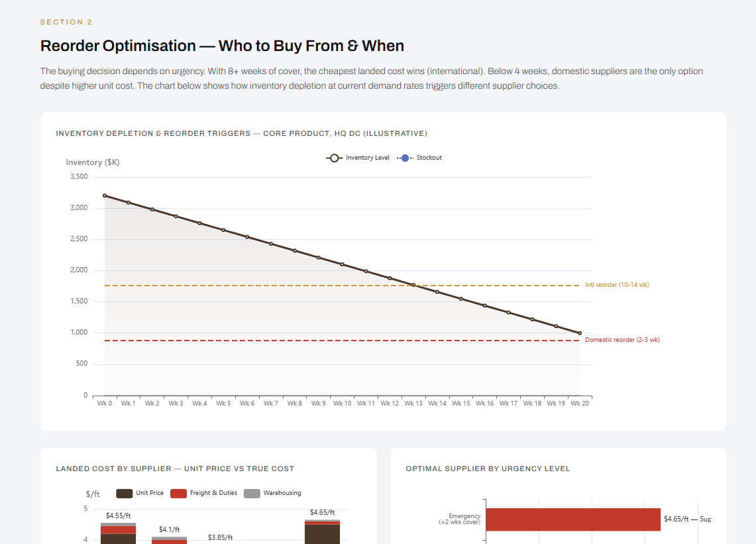Viewport: 756px width, 544px height.
Task: Toggle Unit Price legend series
Action: coord(140,493)
